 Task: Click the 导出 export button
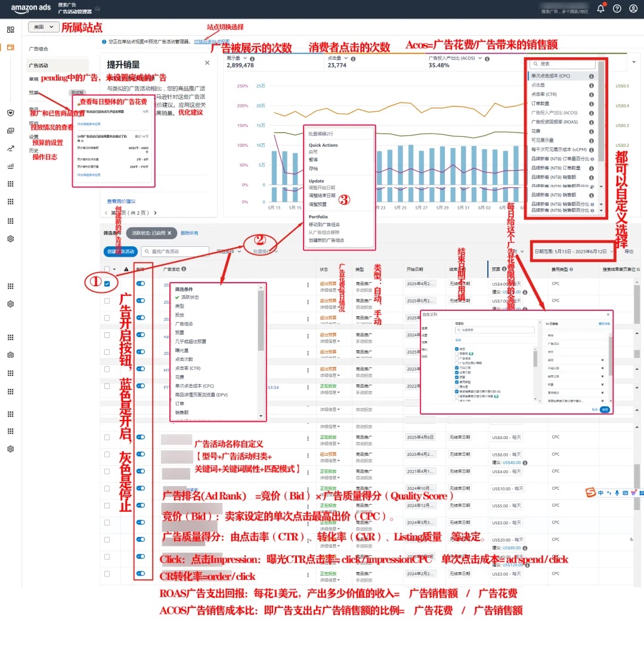coord(628,252)
